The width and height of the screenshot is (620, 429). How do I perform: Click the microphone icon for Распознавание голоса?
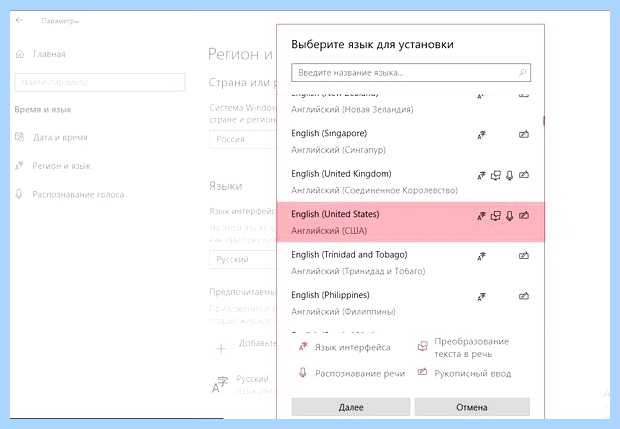pos(19,194)
